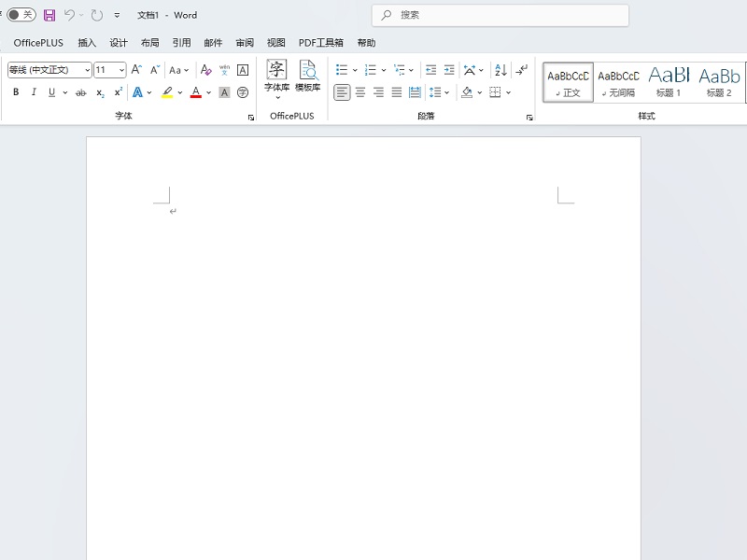Click the 搜索 search box
This screenshot has height=560, width=747.
(x=500, y=15)
